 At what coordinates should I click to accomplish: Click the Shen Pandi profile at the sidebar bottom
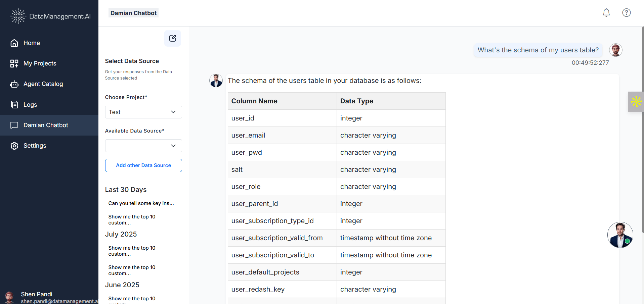[36, 297]
